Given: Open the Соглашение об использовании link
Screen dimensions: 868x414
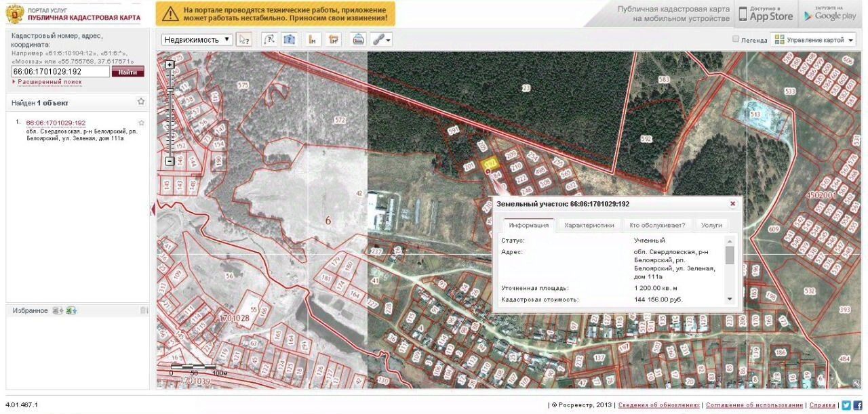Looking at the screenshot, I should pyautogui.click(x=755, y=405).
